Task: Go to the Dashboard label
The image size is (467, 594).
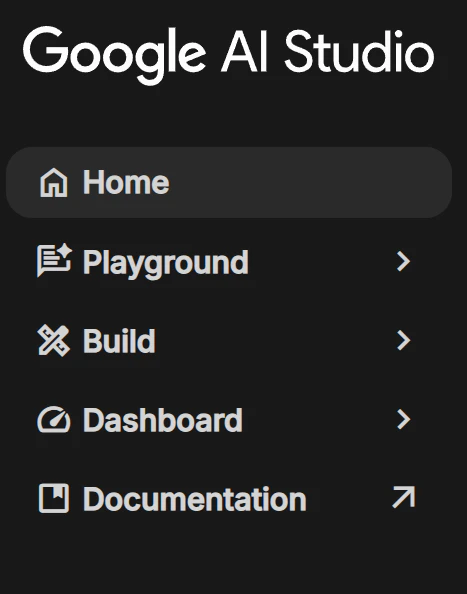Action: click(x=162, y=420)
